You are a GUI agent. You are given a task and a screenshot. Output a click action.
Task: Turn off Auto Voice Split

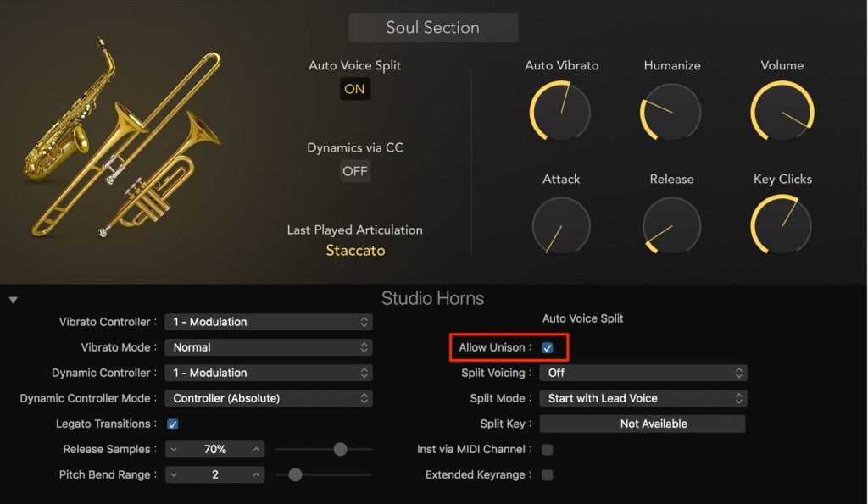(x=354, y=88)
